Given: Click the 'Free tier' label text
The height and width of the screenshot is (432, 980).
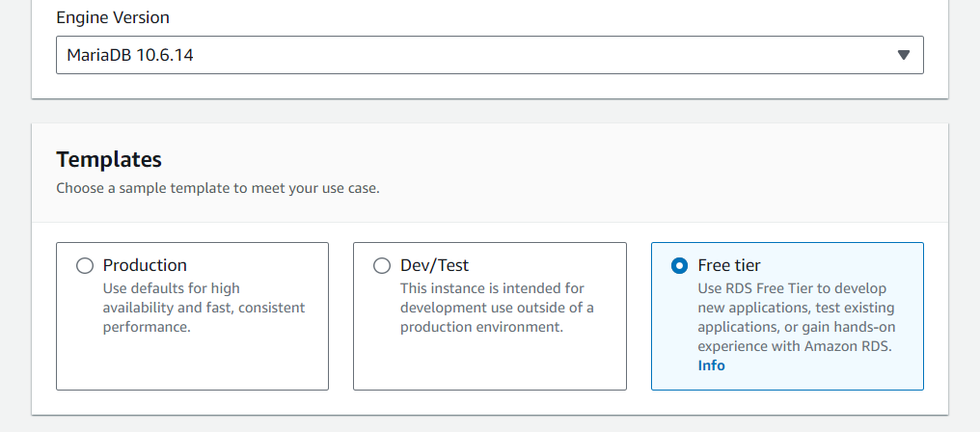Looking at the screenshot, I should click(x=729, y=265).
